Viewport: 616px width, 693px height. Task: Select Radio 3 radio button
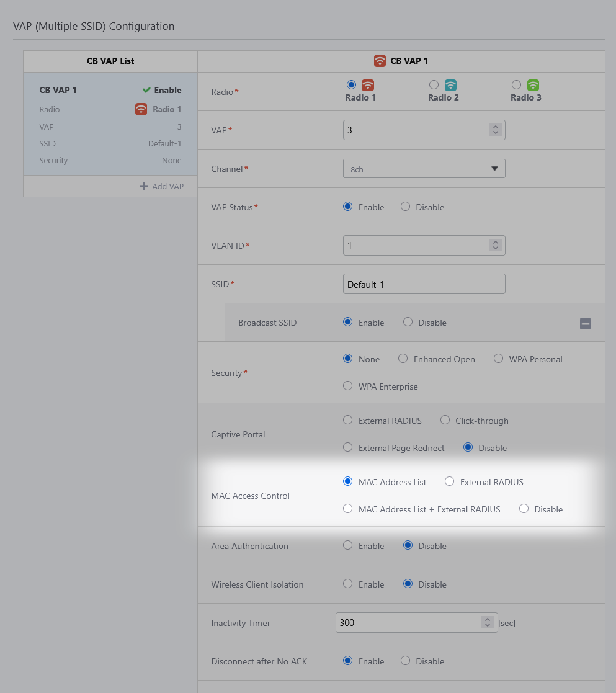(x=516, y=84)
